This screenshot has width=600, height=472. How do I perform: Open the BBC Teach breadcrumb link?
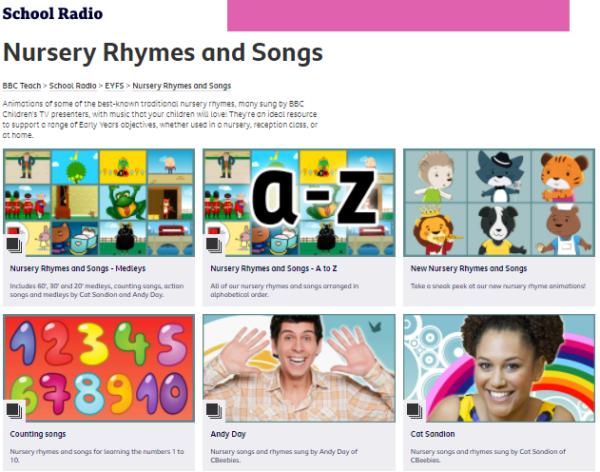(x=22, y=86)
